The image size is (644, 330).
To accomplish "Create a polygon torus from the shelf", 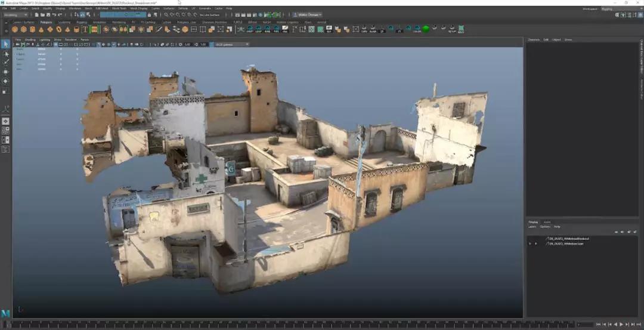I will (58, 29).
